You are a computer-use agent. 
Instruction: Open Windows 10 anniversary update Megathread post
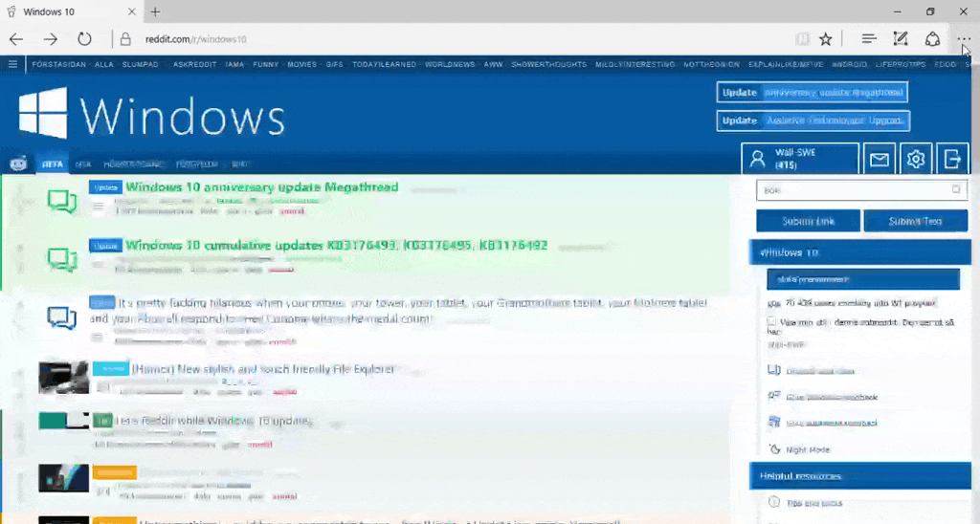coord(261,187)
